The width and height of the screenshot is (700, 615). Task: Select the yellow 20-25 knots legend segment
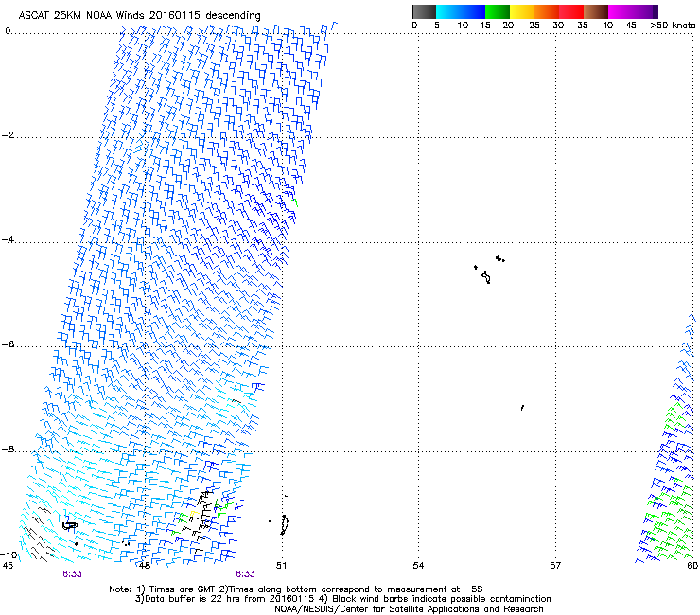coord(522,11)
